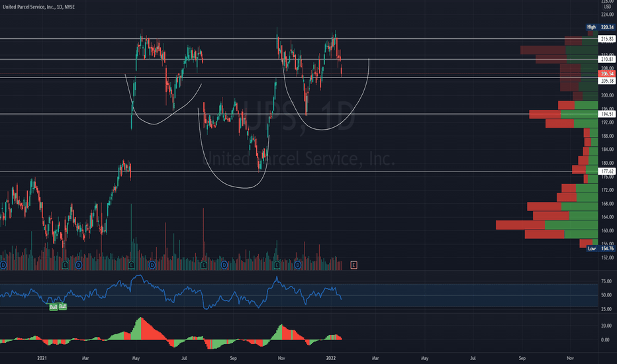Click the United Parcel Service chart title
This screenshot has height=364, width=617.
(38, 7)
